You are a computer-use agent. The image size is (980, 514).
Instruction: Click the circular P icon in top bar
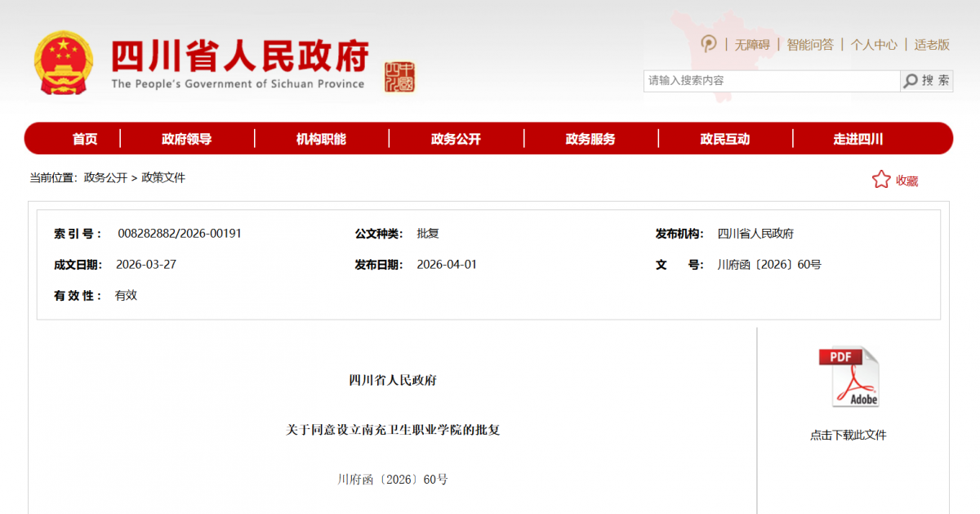(709, 44)
